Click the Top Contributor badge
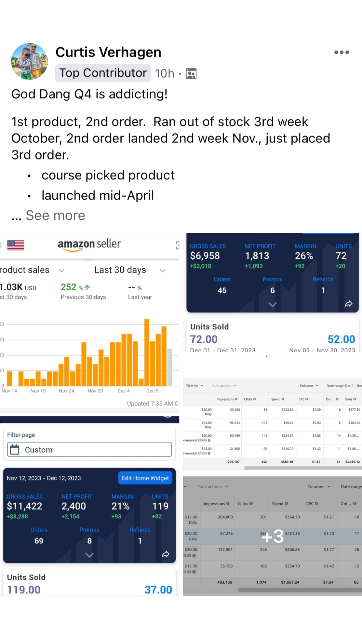The image size is (362, 644). (x=103, y=73)
